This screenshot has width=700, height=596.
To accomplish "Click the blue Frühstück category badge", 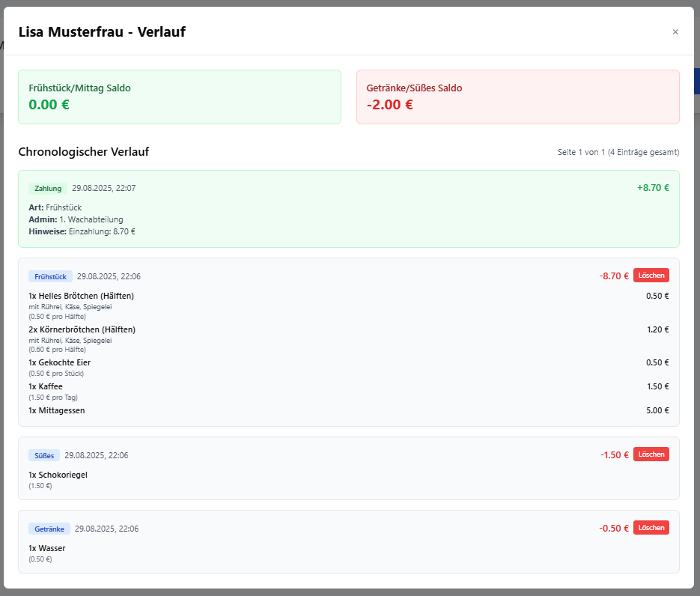I will pos(50,276).
